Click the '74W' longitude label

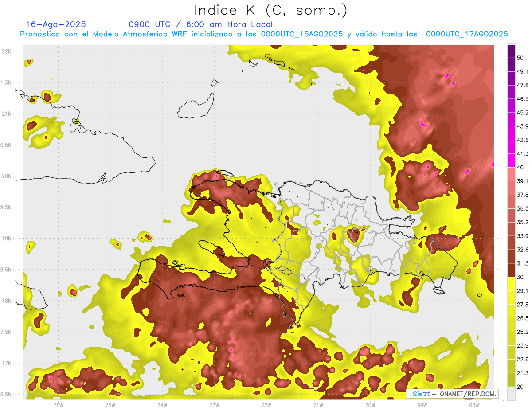(162, 405)
